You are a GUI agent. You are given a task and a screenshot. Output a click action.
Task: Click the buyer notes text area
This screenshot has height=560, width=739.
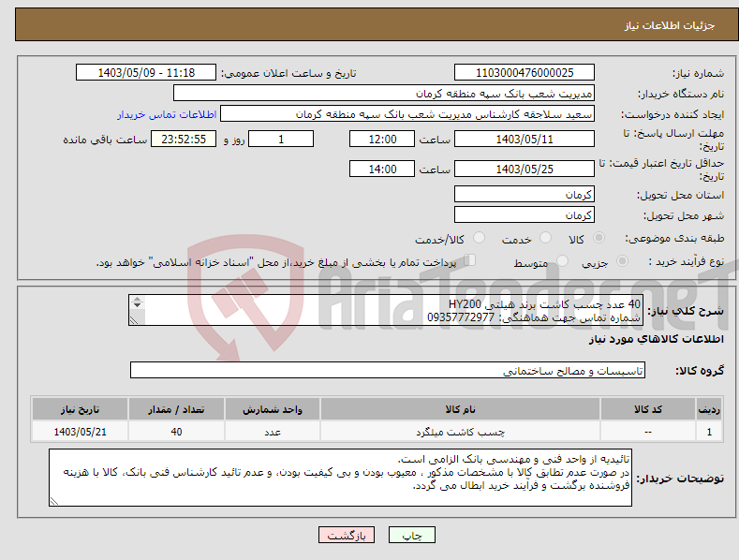click(340, 478)
